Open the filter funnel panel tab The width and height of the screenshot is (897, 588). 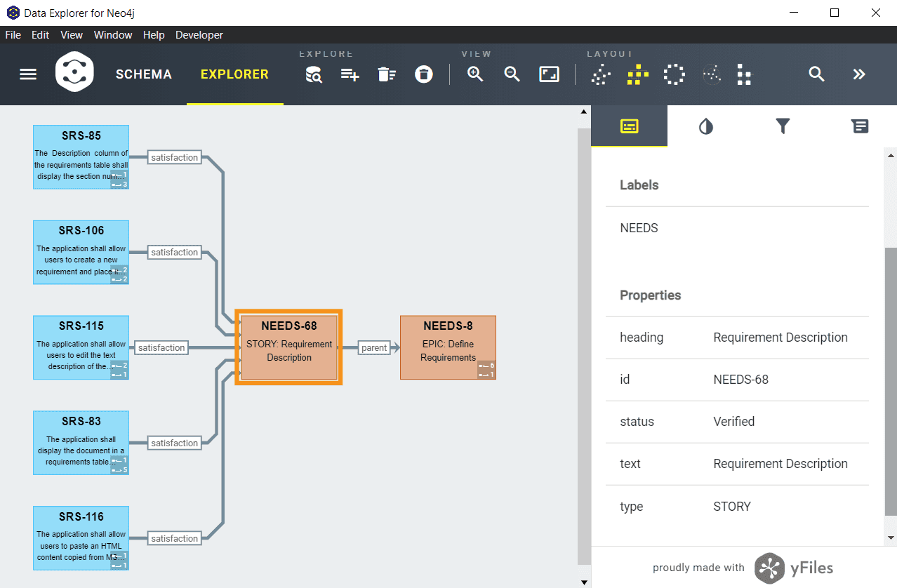[x=783, y=126]
